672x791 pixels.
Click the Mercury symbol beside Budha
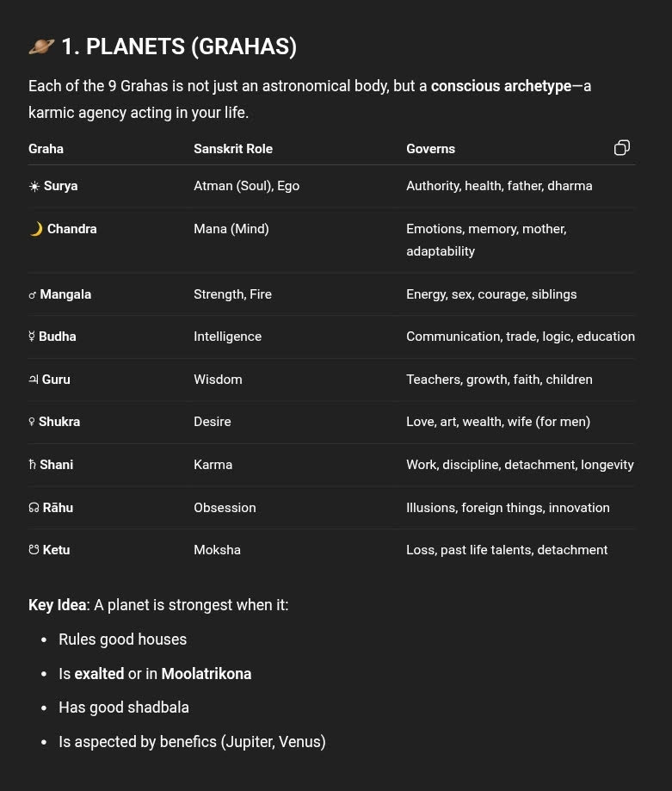tap(32, 337)
